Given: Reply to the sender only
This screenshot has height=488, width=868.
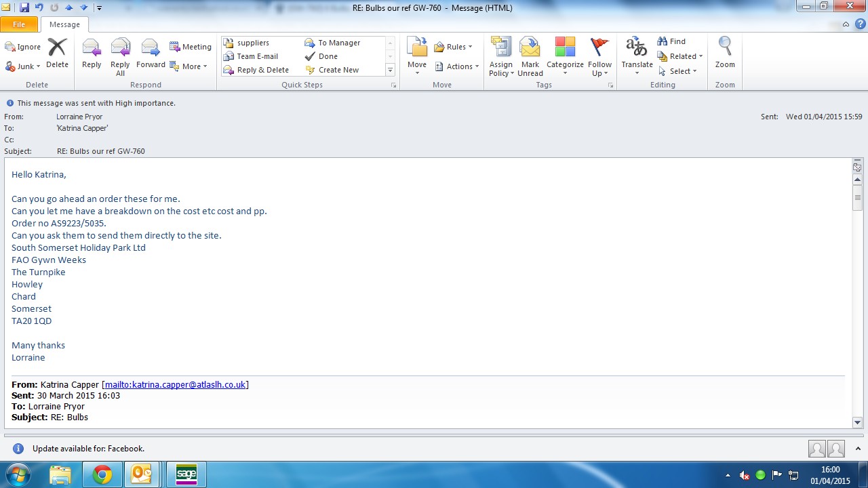Looking at the screenshot, I should (x=92, y=54).
